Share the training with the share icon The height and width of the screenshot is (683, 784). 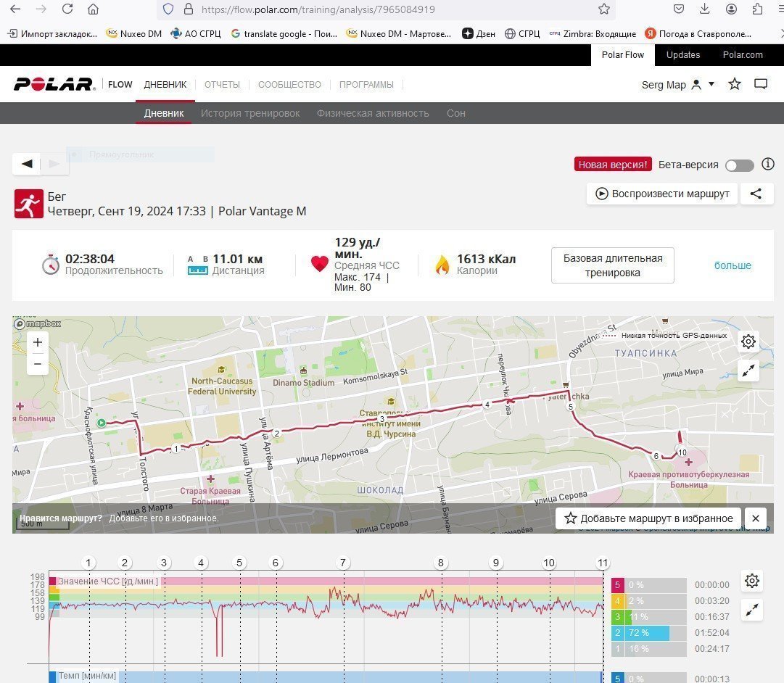pos(756,194)
